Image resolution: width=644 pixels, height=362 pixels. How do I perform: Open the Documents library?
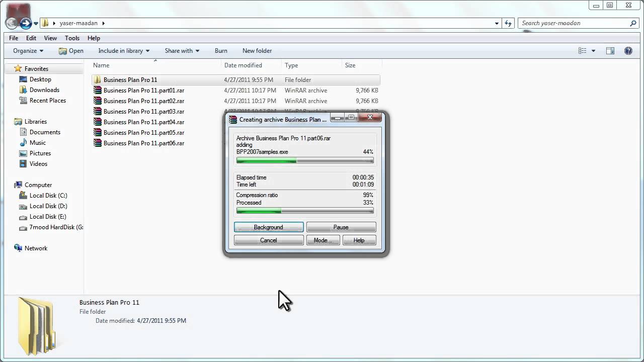pyautogui.click(x=45, y=132)
